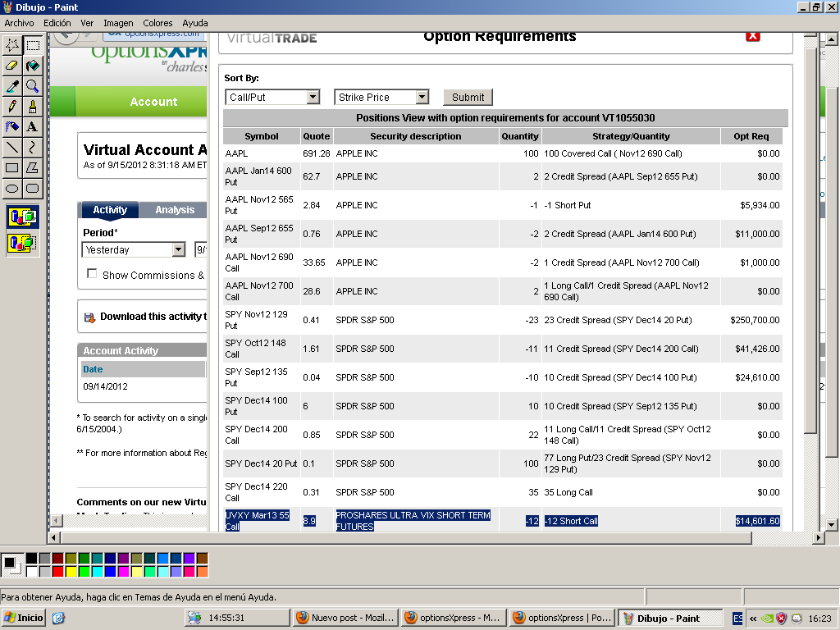Image resolution: width=840 pixels, height=630 pixels.
Task: Close the Option Requirements popup with red X
Action: click(753, 36)
